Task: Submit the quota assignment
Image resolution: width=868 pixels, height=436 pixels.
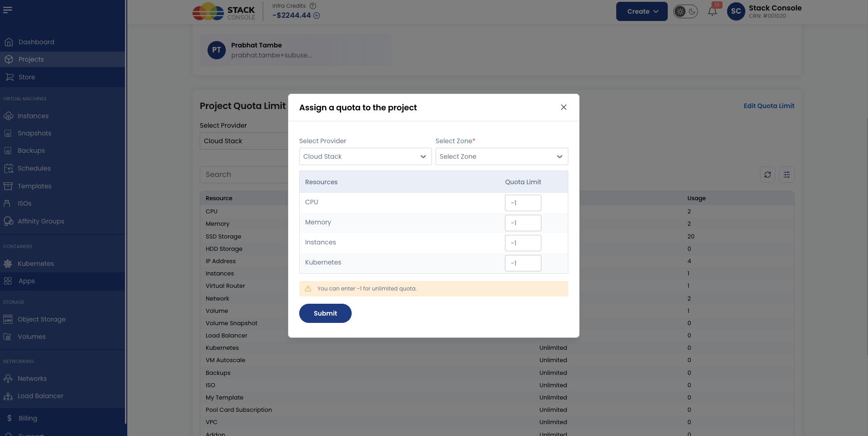Action: coord(325,313)
